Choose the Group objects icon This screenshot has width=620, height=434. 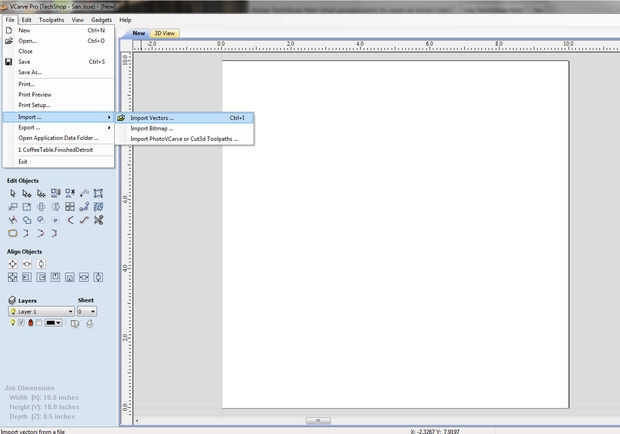point(55,193)
